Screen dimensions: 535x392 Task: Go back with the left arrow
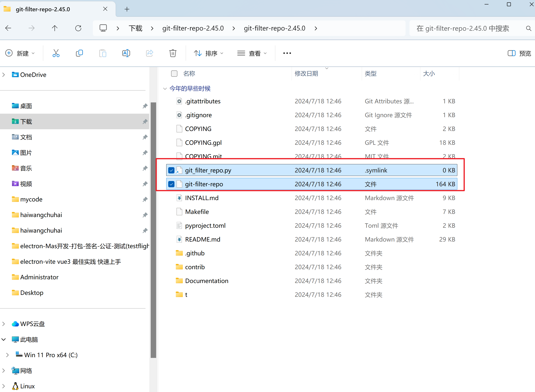[x=8, y=28]
